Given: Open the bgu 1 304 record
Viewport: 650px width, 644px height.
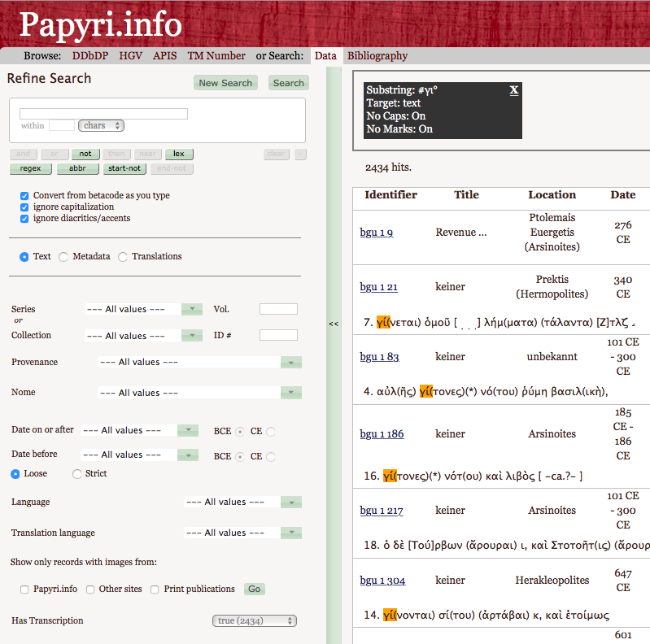Looking at the screenshot, I should pyautogui.click(x=382, y=581).
